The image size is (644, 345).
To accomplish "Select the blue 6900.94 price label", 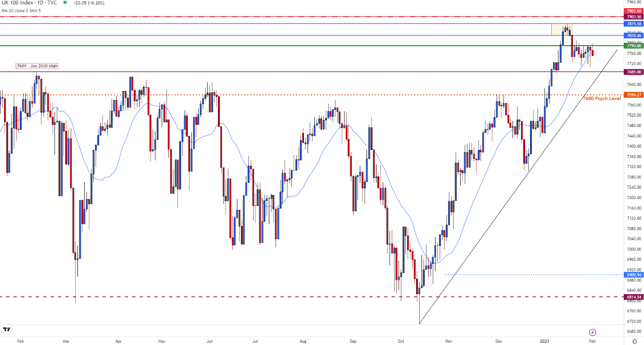I will [x=634, y=275].
